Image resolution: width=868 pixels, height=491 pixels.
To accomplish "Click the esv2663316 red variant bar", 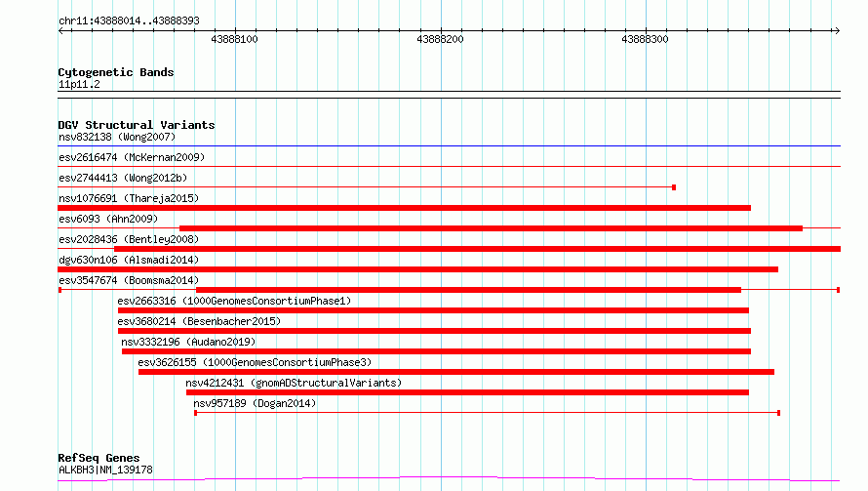I will click(x=433, y=310).
